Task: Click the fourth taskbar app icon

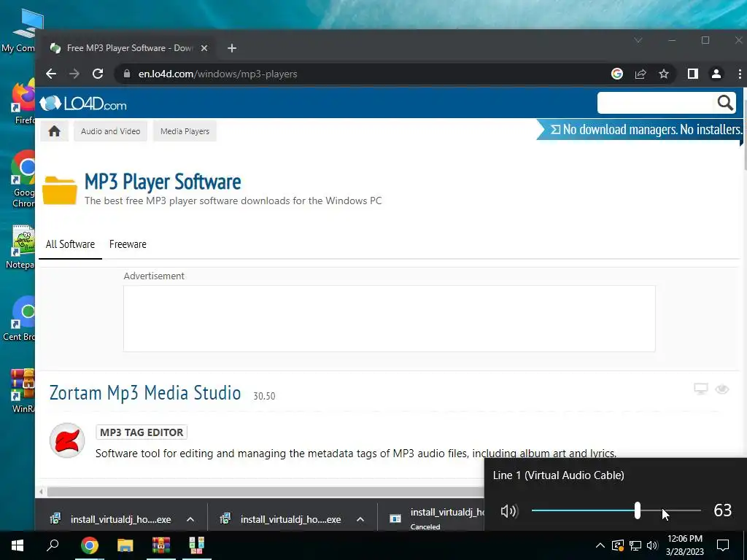Action: tap(196, 545)
